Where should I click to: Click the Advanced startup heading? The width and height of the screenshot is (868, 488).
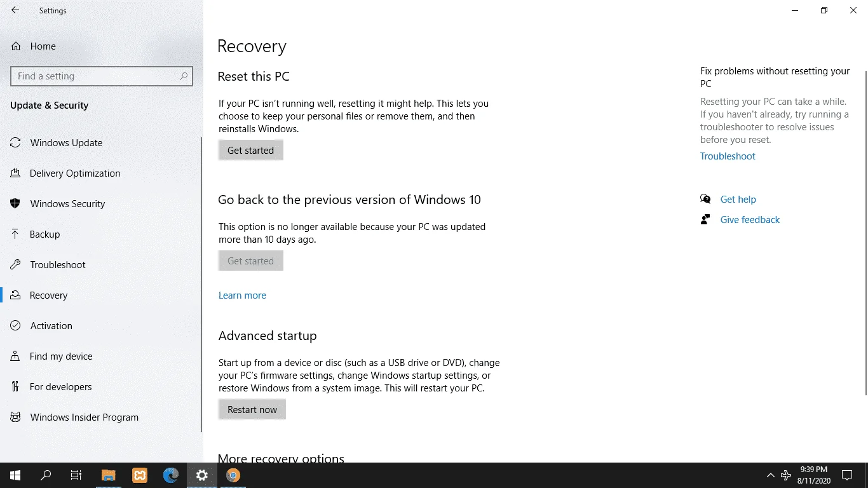click(x=268, y=336)
